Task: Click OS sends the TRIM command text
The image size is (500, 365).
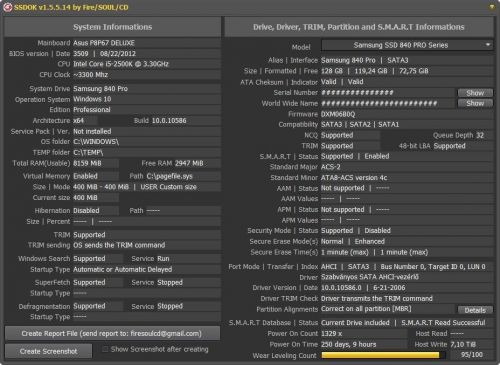Action: [x=119, y=245]
